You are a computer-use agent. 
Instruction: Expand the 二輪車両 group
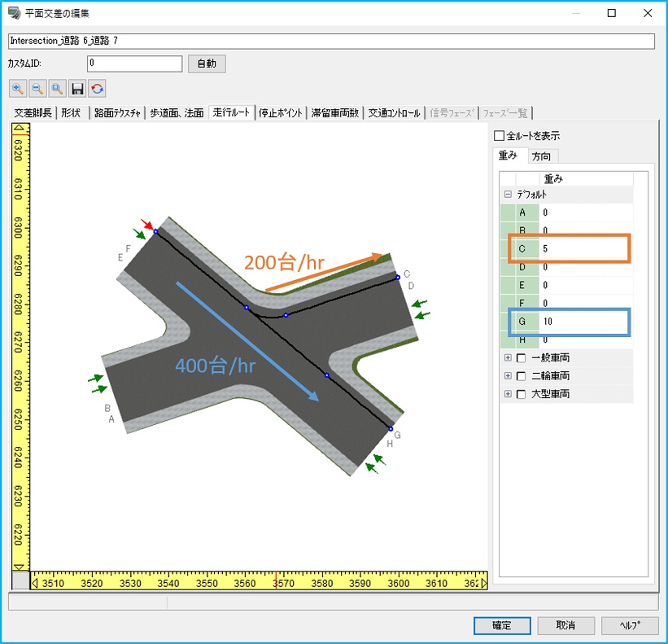508,376
